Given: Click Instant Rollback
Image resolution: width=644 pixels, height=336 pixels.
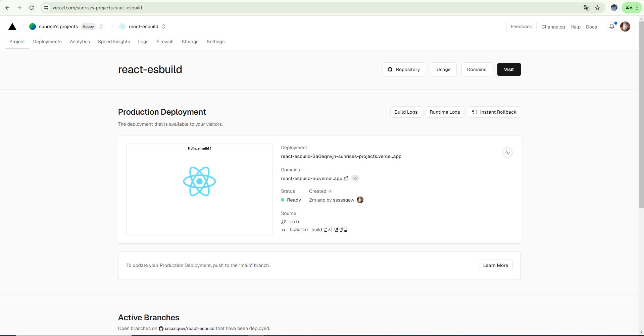Looking at the screenshot, I should (x=494, y=112).
